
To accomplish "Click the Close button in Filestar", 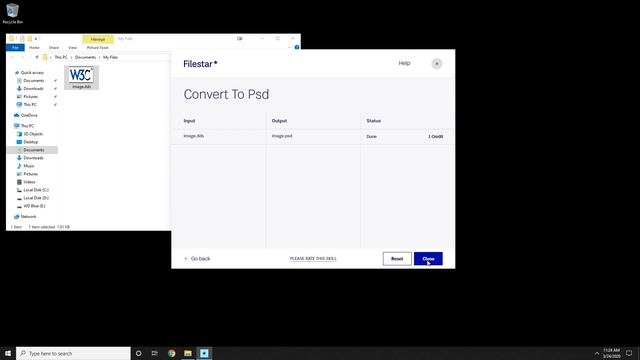I will point(428,259).
